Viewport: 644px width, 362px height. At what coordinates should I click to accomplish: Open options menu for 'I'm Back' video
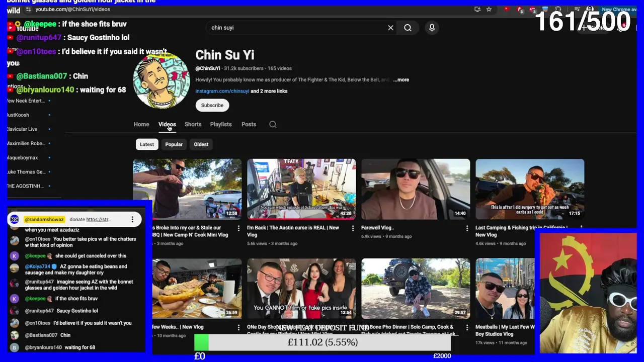pyautogui.click(x=353, y=228)
